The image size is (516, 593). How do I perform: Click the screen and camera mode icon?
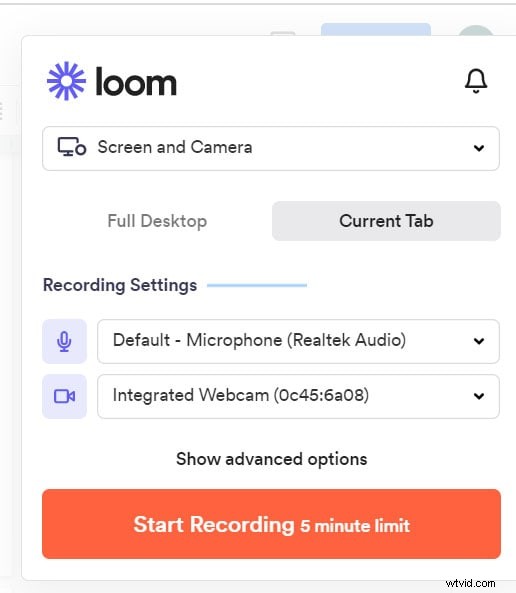tap(72, 147)
